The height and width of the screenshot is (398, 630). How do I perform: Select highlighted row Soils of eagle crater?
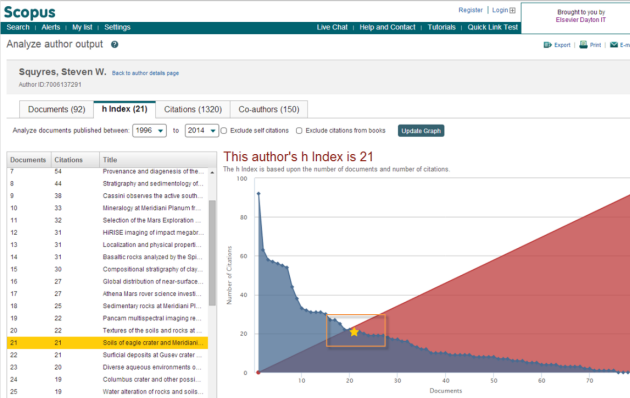[x=108, y=343]
